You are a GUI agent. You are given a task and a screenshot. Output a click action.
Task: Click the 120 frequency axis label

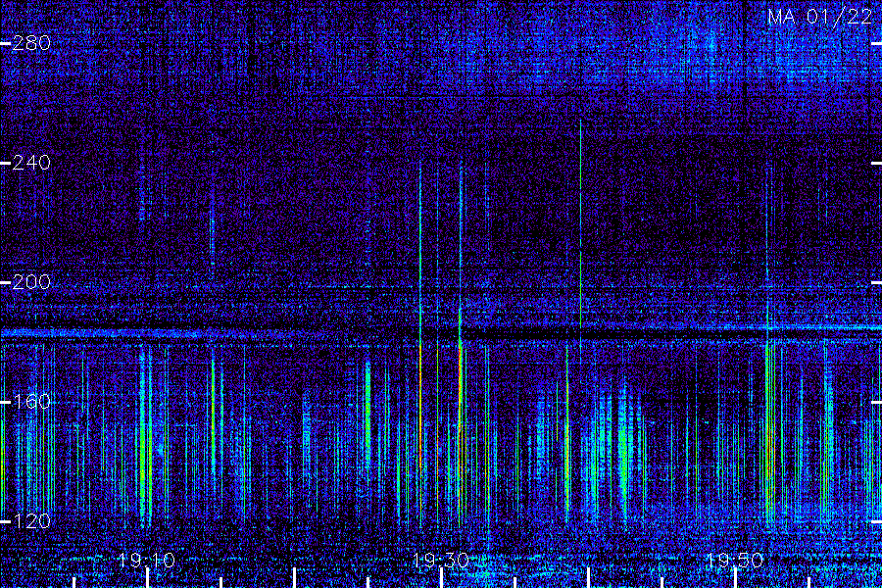(x=31, y=521)
